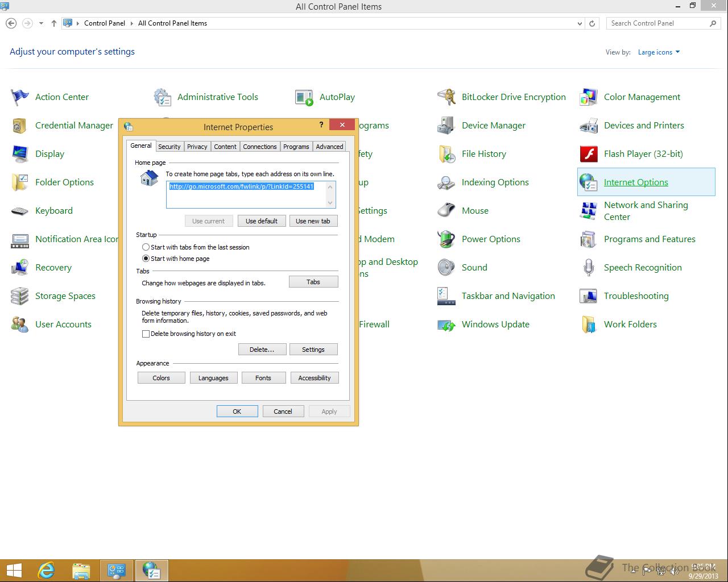
Task: Switch to the Programs tab
Action: coord(296,147)
